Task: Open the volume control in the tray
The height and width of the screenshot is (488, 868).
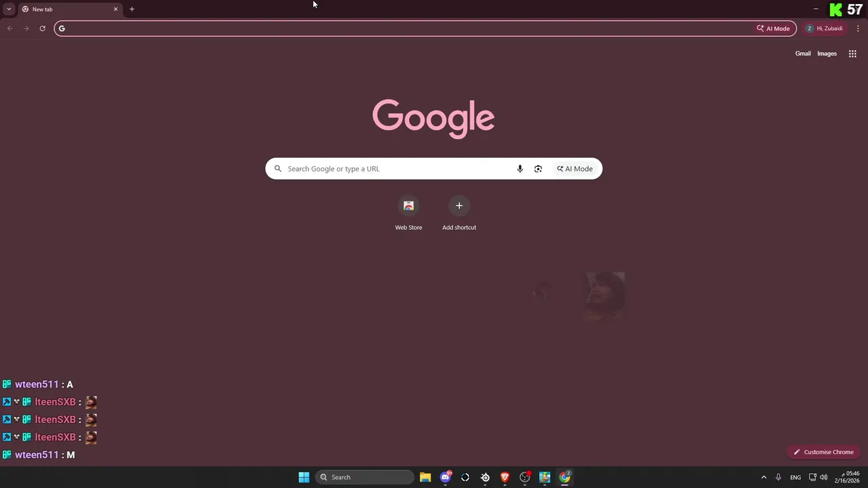Action: tap(823, 477)
